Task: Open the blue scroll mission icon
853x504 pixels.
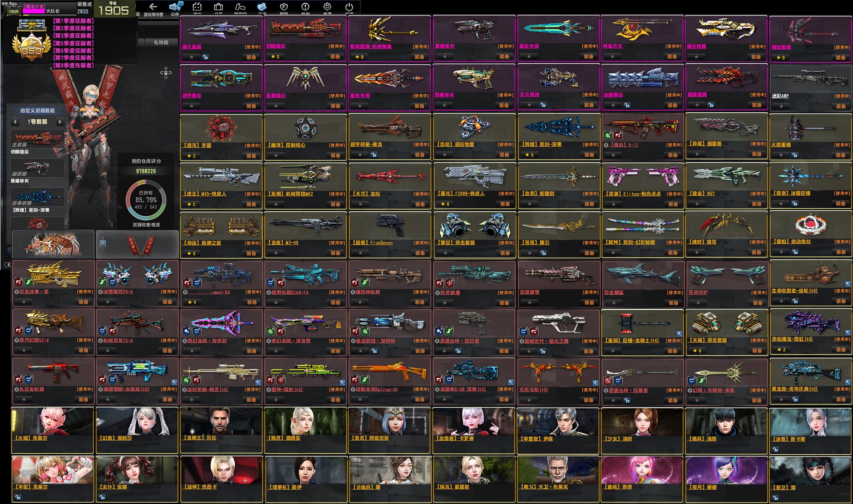Action: 262,7
